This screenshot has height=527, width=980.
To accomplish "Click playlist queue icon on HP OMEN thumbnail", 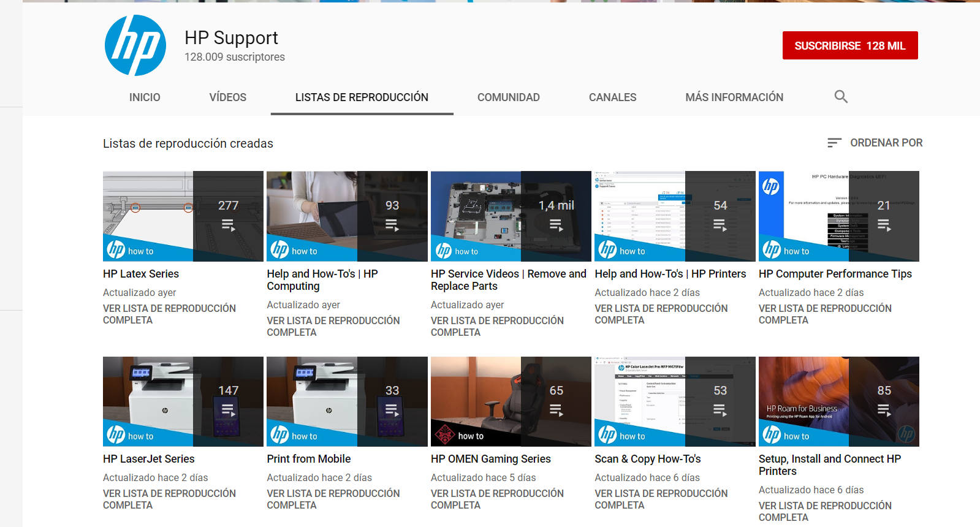I will (556, 410).
